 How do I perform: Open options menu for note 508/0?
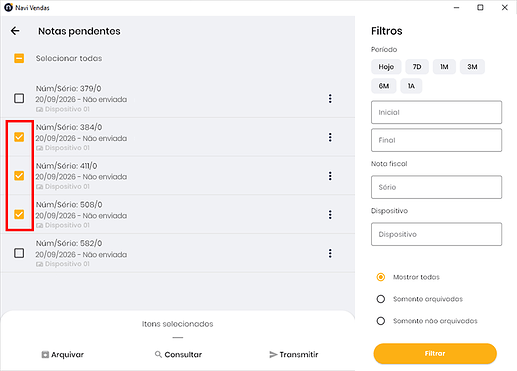pyautogui.click(x=330, y=215)
